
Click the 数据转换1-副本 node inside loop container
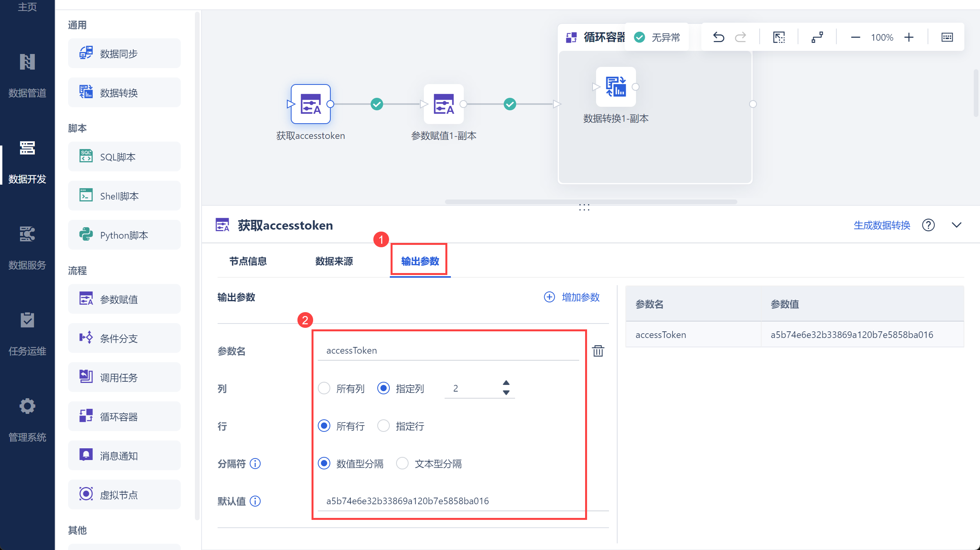tap(616, 87)
